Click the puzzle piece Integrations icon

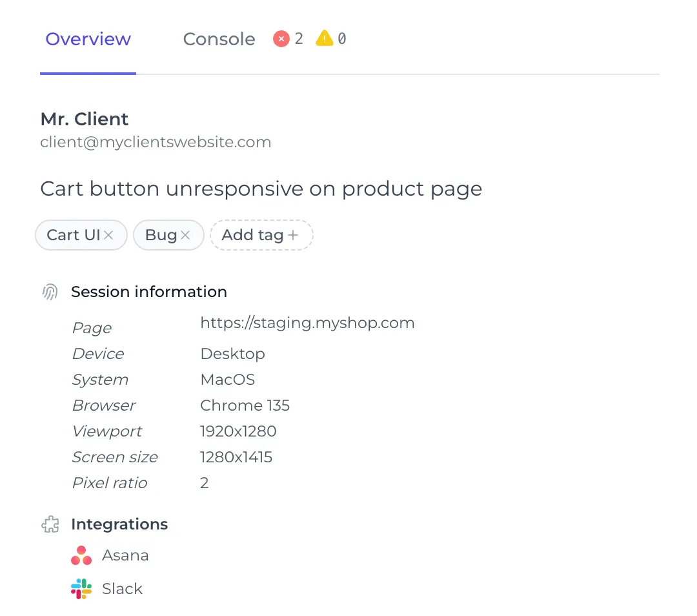pos(50,524)
